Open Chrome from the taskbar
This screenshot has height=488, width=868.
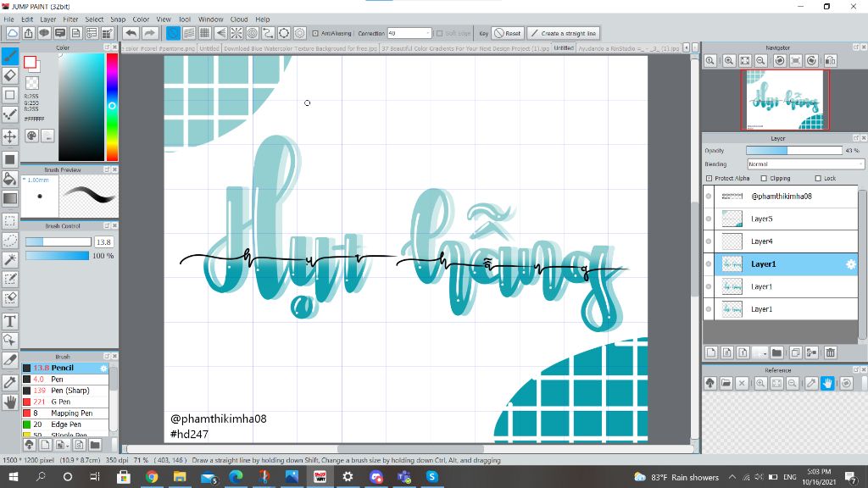152,477
